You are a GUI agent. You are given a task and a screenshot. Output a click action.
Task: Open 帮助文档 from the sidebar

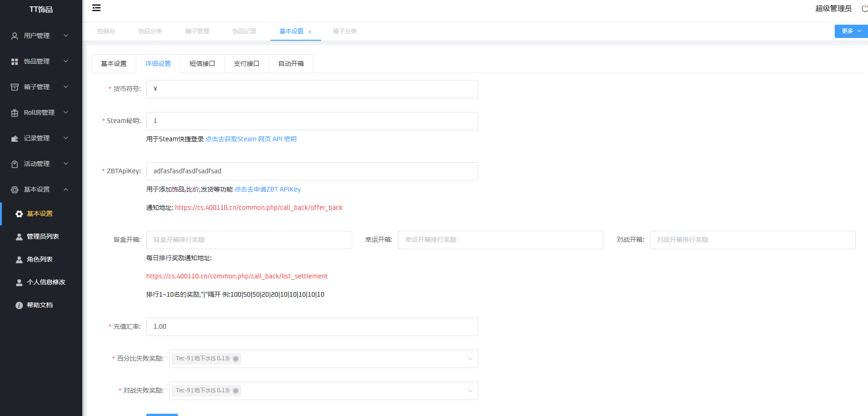click(x=40, y=305)
